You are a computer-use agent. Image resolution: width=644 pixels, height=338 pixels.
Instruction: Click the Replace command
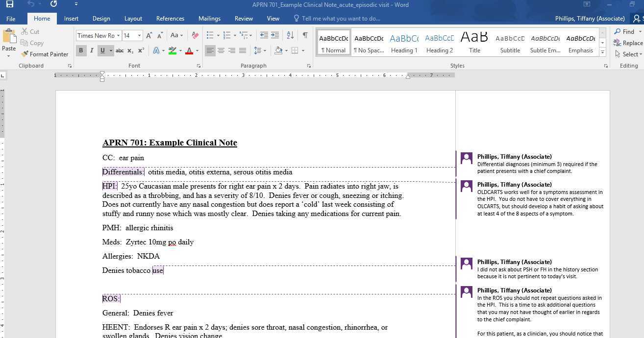click(x=631, y=43)
